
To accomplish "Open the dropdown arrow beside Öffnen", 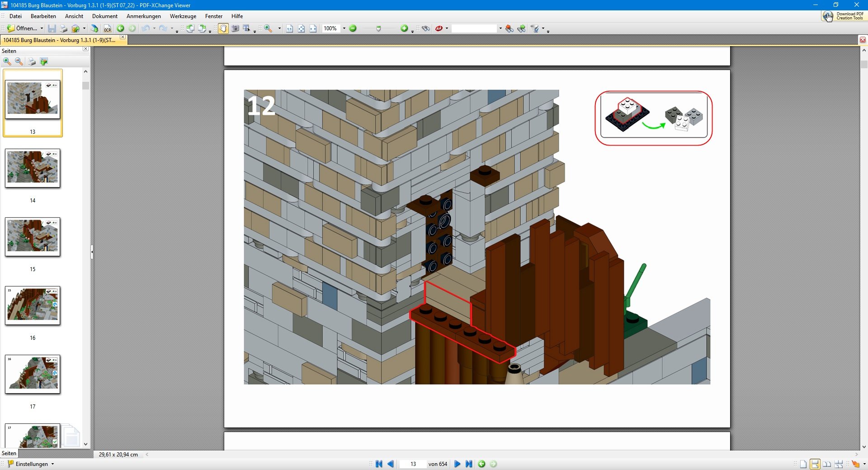I will click(42, 28).
